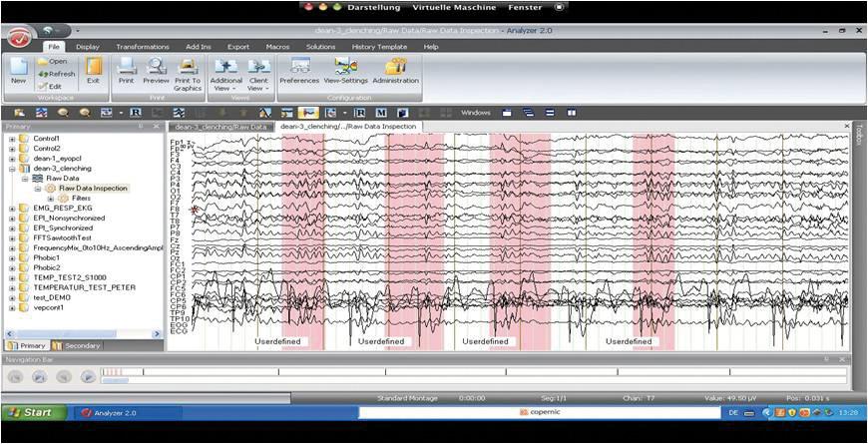Open the Macros ribbon tab
This screenshot has width=868, height=444.
[x=278, y=47]
